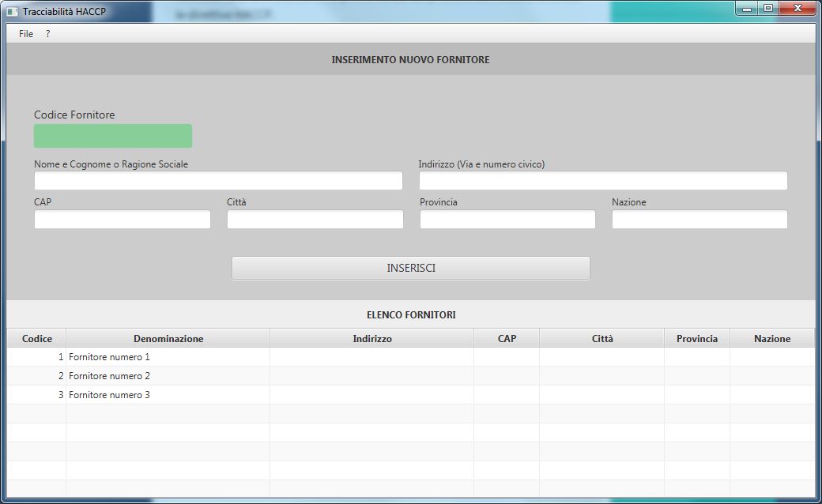The height and width of the screenshot is (504, 822).
Task: Sort by Città column header
Action: (x=602, y=339)
